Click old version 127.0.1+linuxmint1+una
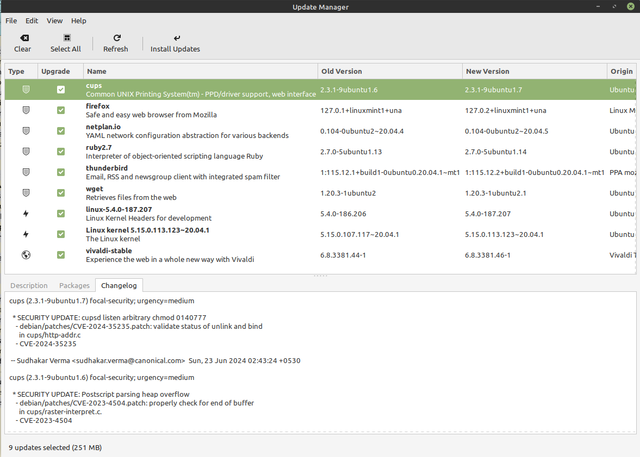Image resolution: width=640 pixels, height=457 pixels. coord(361,110)
